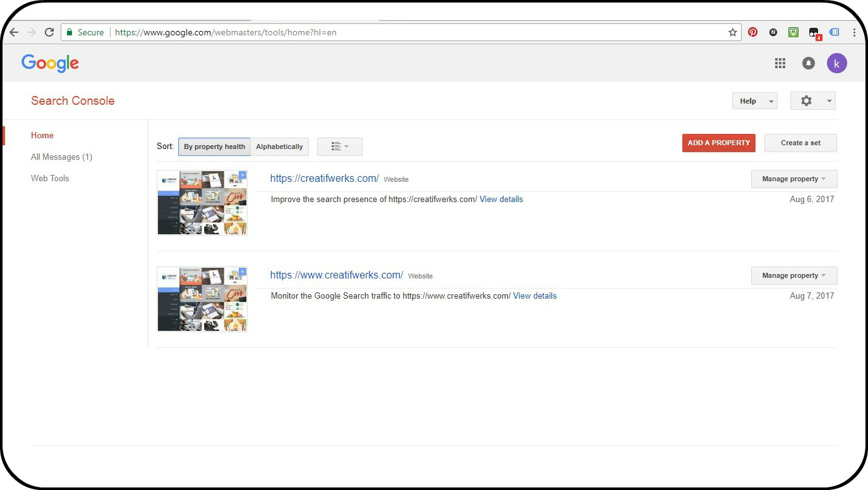Click the green M extension icon
The image size is (868, 490).
[x=793, y=32]
